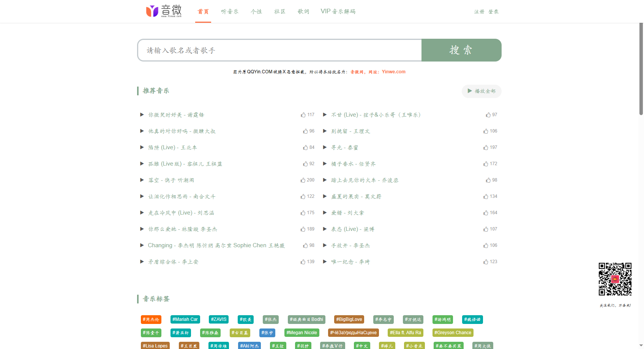
Task: Click the QR code image
Action: click(x=615, y=279)
